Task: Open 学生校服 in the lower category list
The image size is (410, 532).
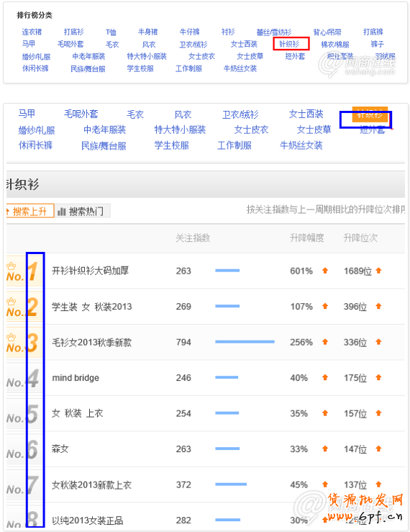Action: [x=172, y=145]
